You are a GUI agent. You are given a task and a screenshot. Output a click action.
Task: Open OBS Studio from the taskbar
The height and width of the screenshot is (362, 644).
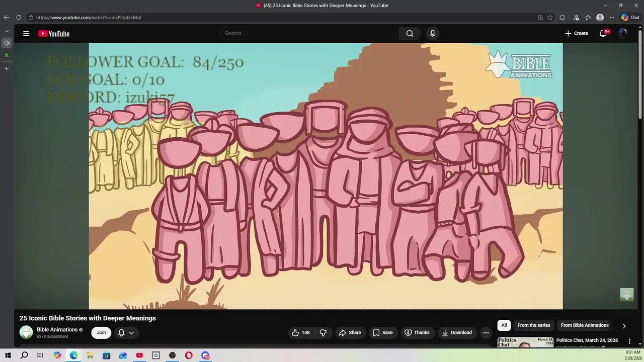click(172, 355)
